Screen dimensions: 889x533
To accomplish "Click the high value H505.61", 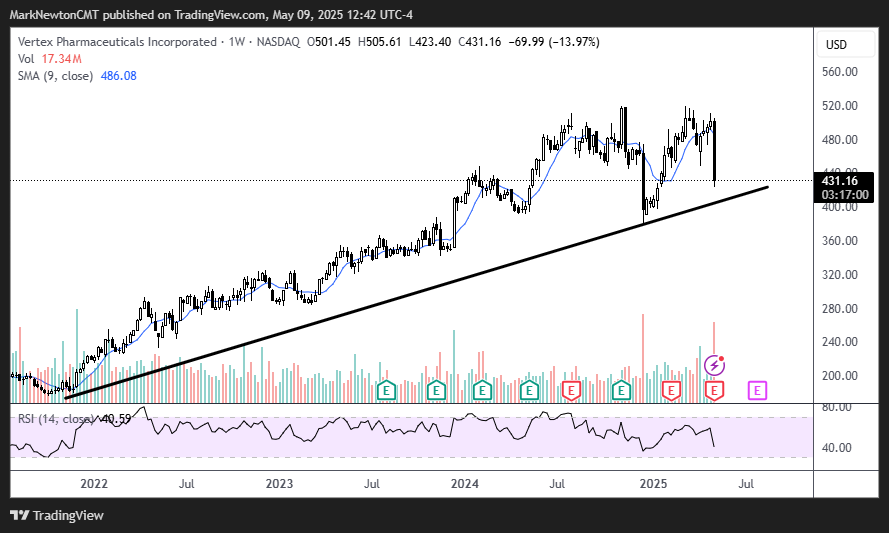I will pos(379,42).
